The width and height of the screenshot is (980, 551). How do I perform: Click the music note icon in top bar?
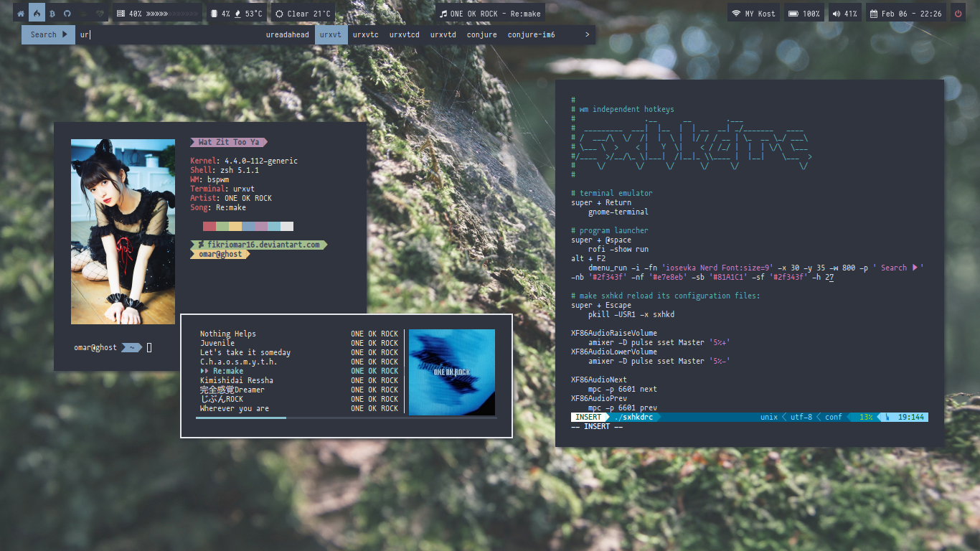point(443,13)
